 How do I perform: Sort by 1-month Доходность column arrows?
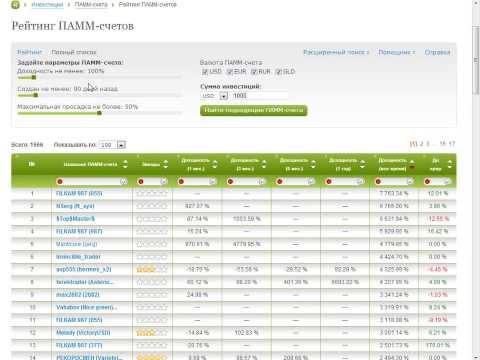[215, 164]
